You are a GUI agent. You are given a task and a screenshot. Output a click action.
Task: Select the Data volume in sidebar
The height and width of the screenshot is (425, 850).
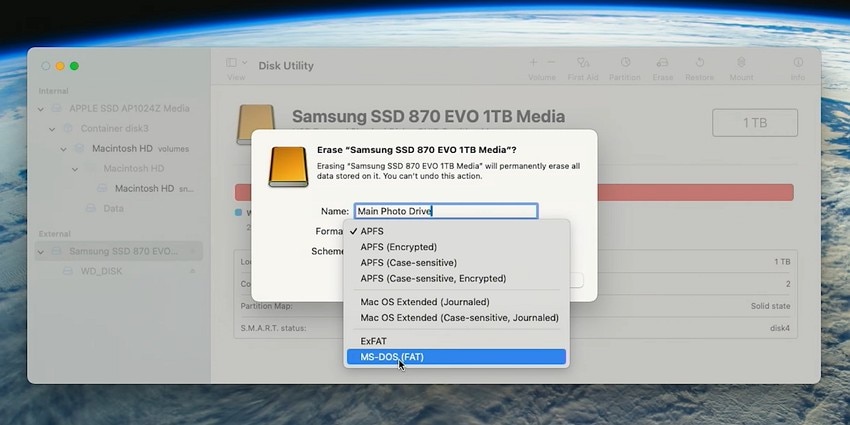pos(113,208)
